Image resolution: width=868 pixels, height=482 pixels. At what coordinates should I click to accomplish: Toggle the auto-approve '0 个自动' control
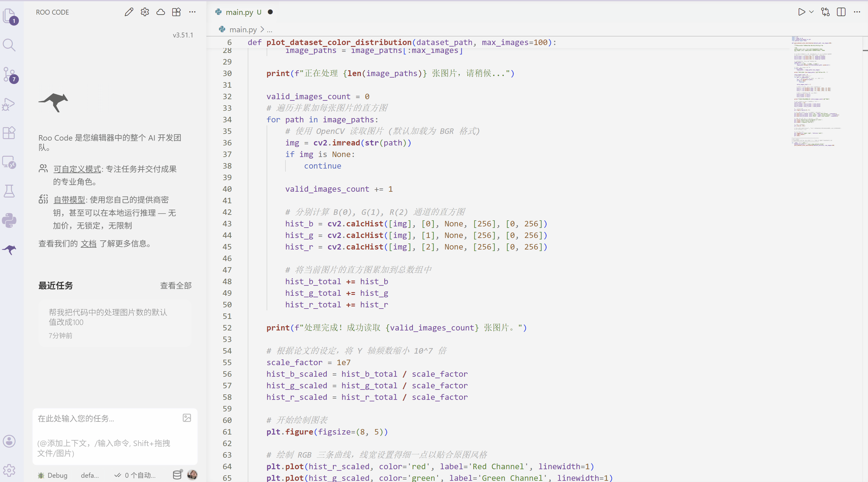click(x=135, y=475)
